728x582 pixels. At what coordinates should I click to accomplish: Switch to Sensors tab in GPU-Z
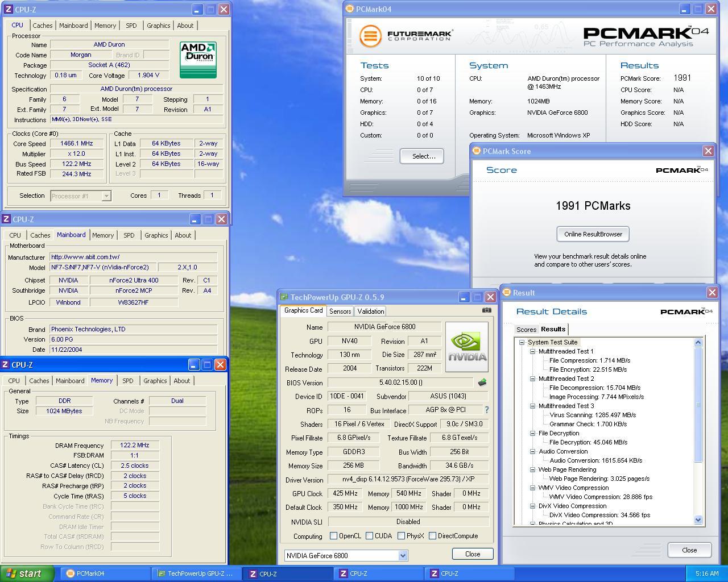point(340,311)
